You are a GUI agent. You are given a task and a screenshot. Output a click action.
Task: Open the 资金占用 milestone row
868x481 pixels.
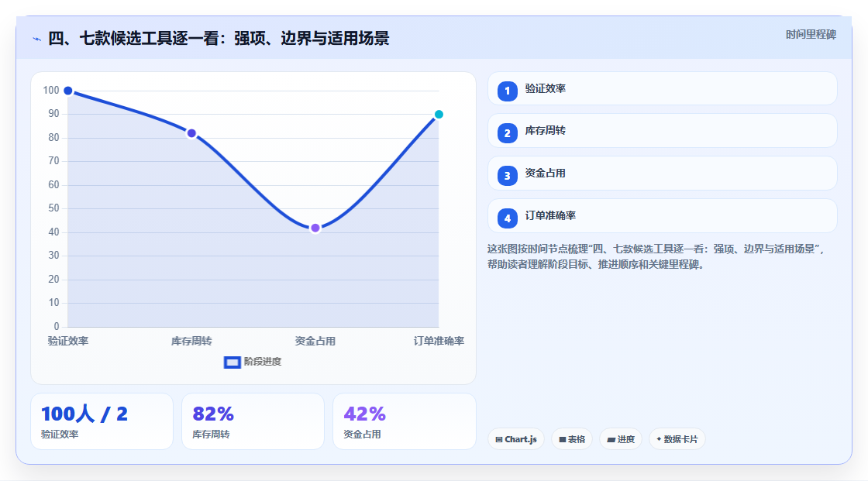click(662, 174)
